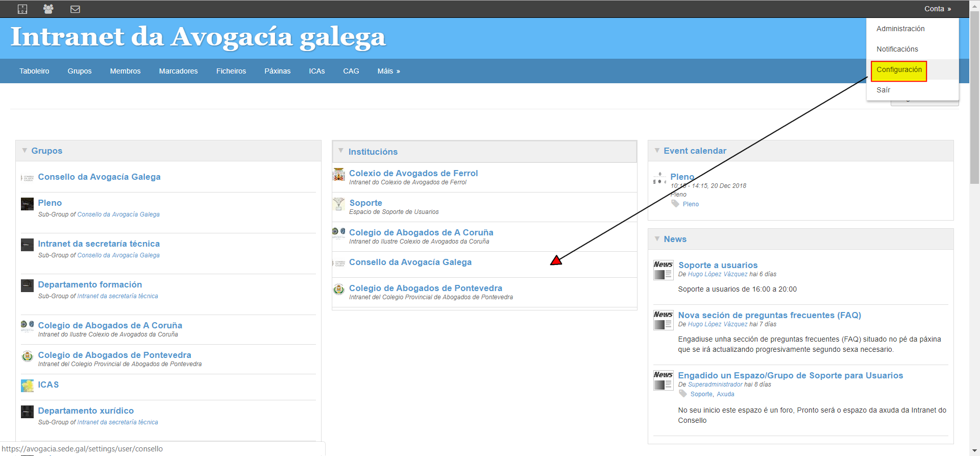Viewport: 980px width, 456px height.
Task: Choose Saír in the account menu
Action: 883,90
